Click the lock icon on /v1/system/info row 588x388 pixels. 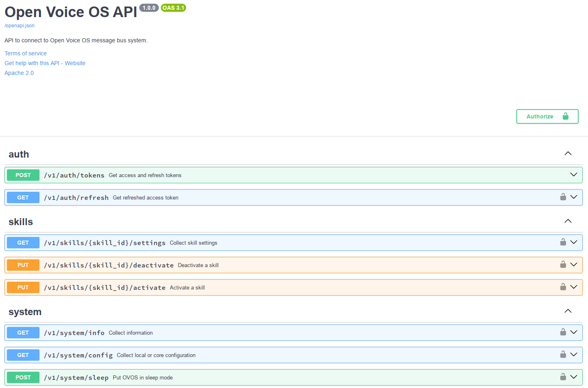point(563,332)
